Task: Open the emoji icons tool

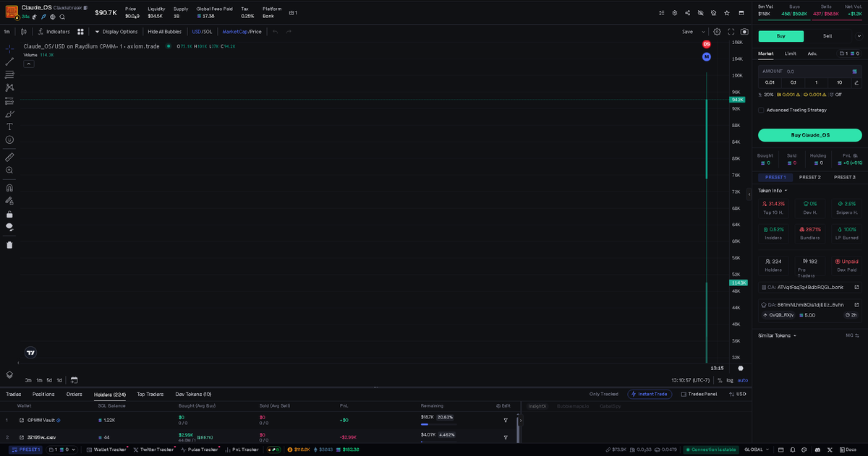Action: (x=9, y=139)
